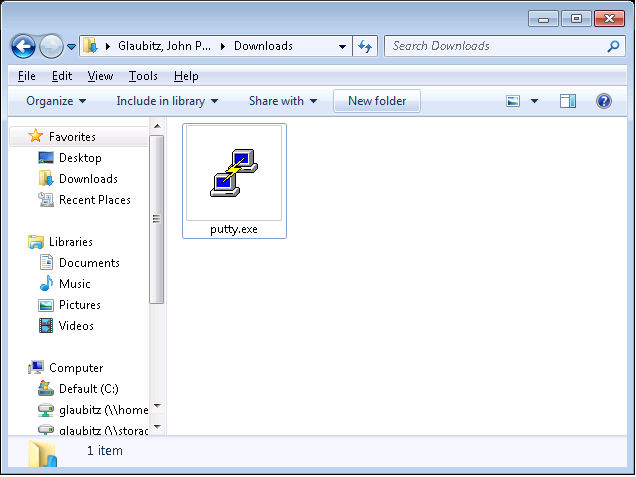The height and width of the screenshot is (477, 636).
Task: Open Desktop in Favorites sidebar
Action: (79, 158)
